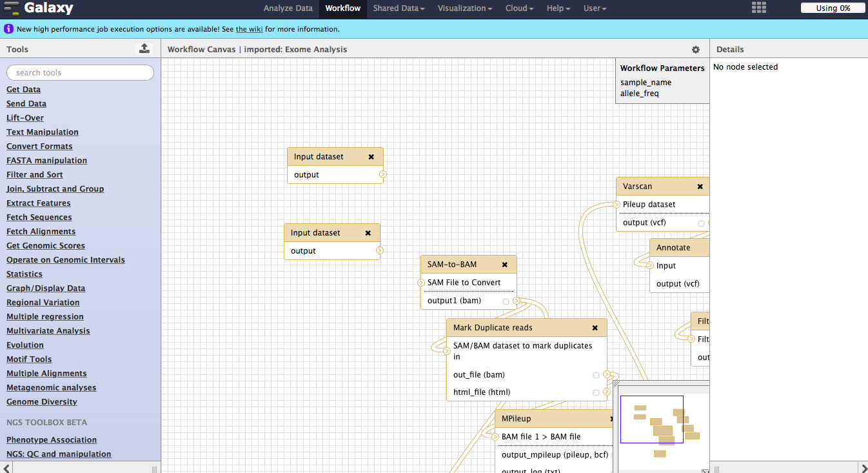
Task: Toggle out_file (bam) output checkbox
Action: pos(596,375)
